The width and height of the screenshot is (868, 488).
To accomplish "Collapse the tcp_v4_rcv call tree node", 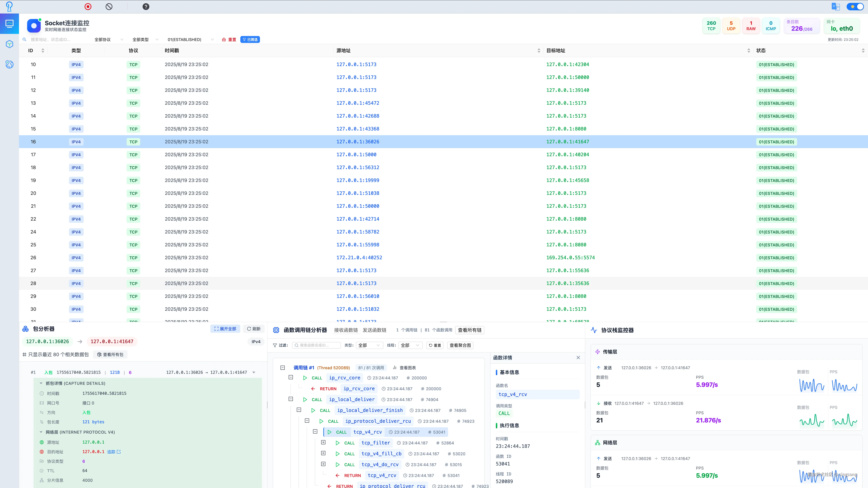I will (315, 431).
